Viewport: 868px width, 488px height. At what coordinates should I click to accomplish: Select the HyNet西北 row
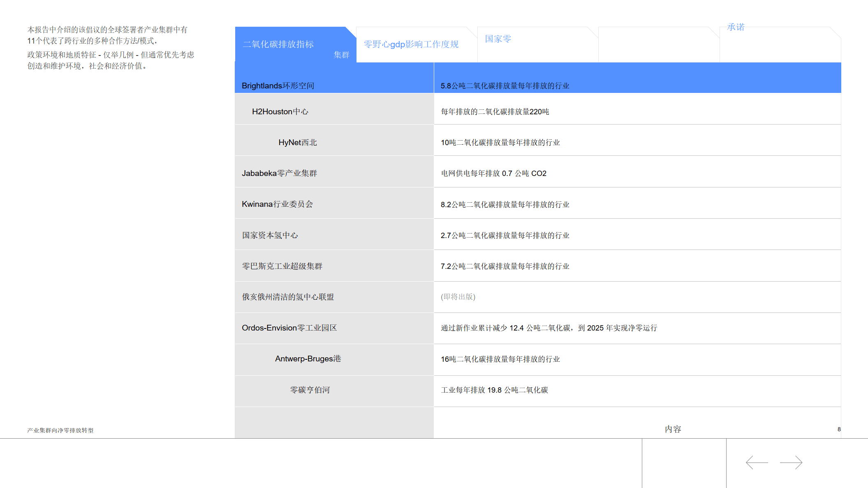[x=334, y=140]
